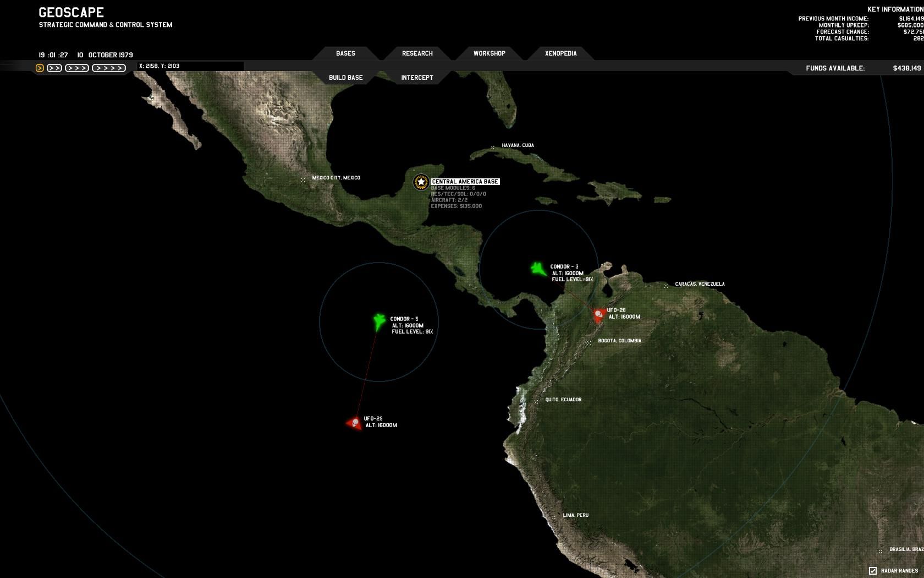Set time to quadruple-arrow fastest speed
Viewport: 924px width, 578px height.
click(x=109, y=68)
